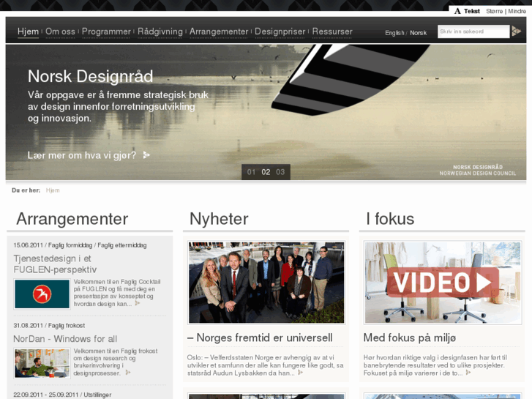
Task: Open the FUGLEN bird logo thumbnail
Action: 42,294
